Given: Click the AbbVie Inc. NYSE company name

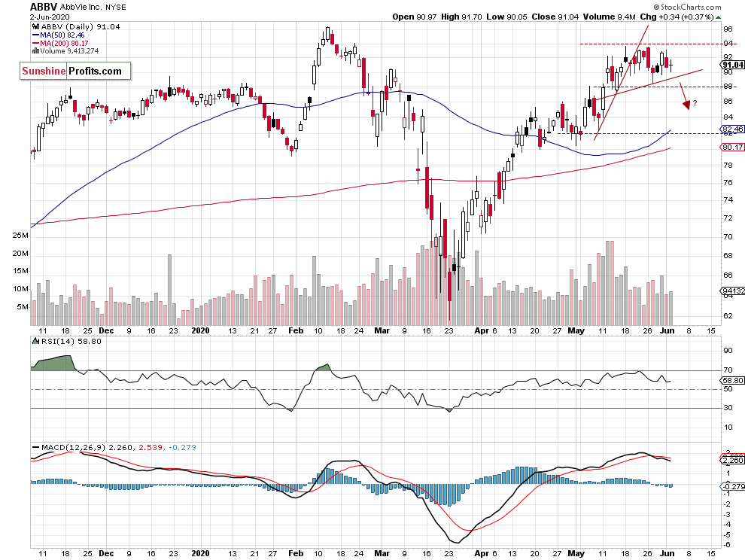Looking at the screenshot, I should [93, 7].
